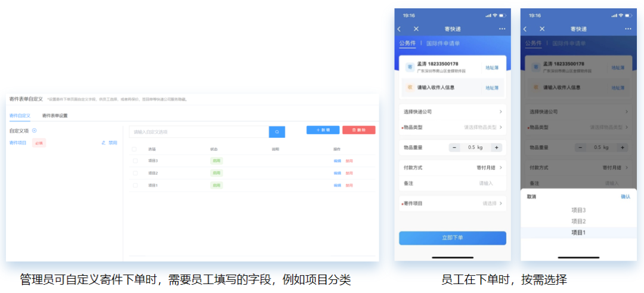Tap 立即下单 button in undimmed phone
Viewport: 644px width, 293px height.
click(453, 238)
